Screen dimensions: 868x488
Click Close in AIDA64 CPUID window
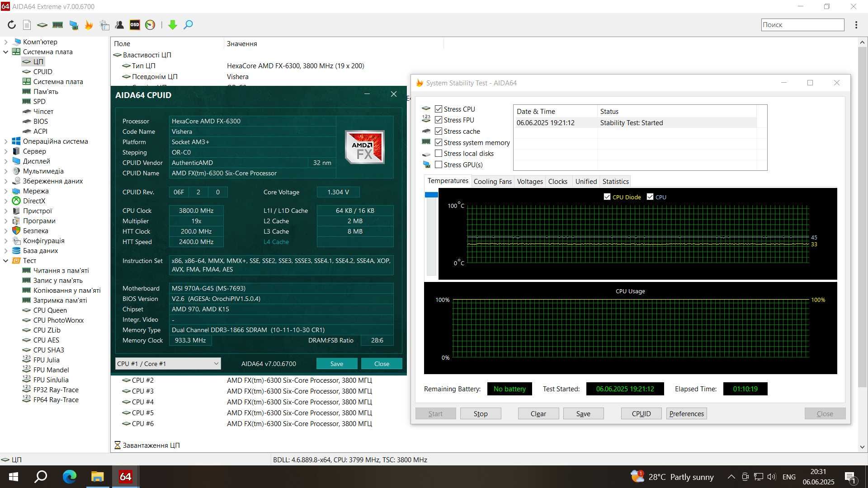(x=382, y=364)
